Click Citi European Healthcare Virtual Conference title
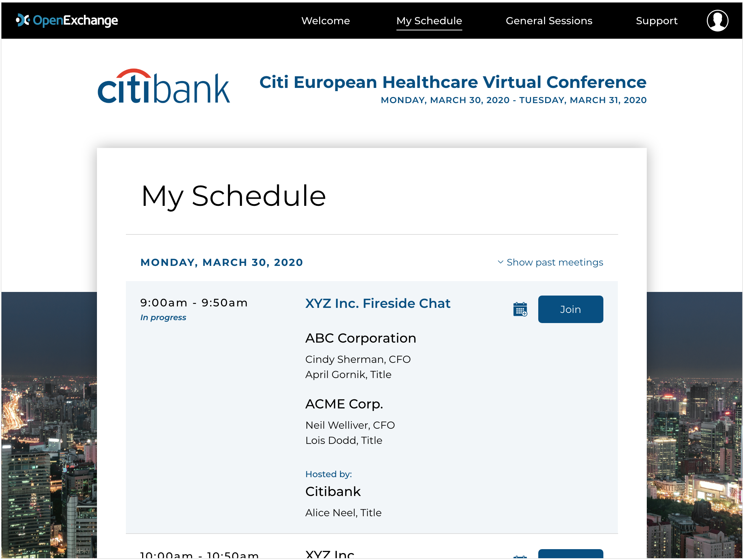Screen dimensions: 743x560 (453, 82)
